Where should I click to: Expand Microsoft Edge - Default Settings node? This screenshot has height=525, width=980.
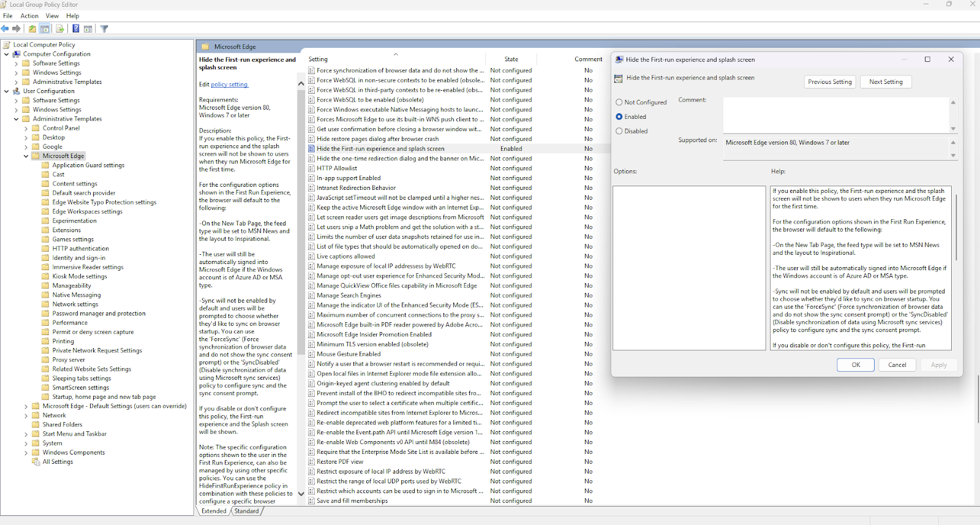(26, 406)
